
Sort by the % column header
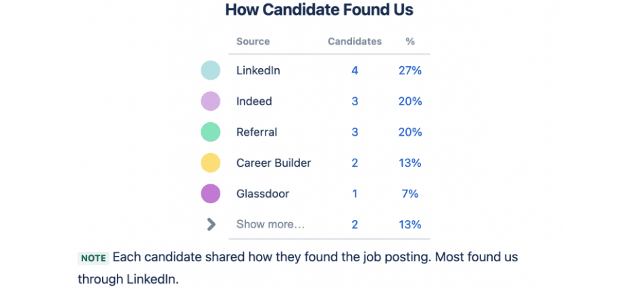(x=410, y=41)
